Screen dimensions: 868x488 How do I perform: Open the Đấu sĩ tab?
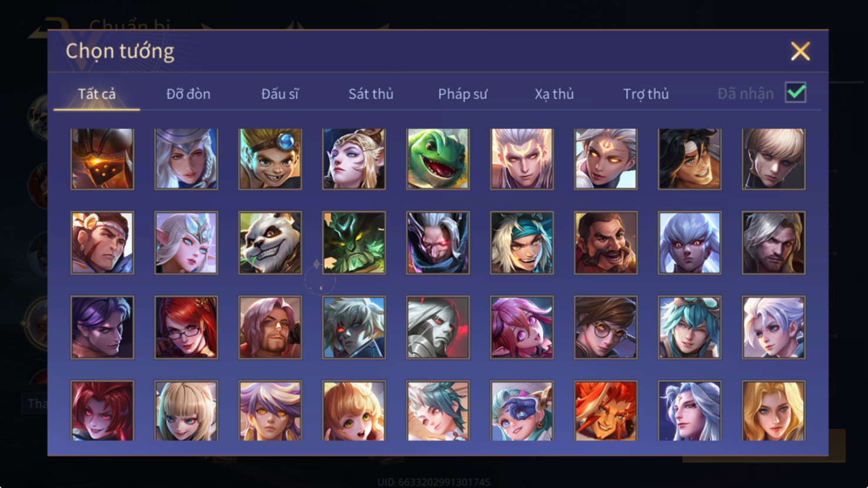coord(280,94)
